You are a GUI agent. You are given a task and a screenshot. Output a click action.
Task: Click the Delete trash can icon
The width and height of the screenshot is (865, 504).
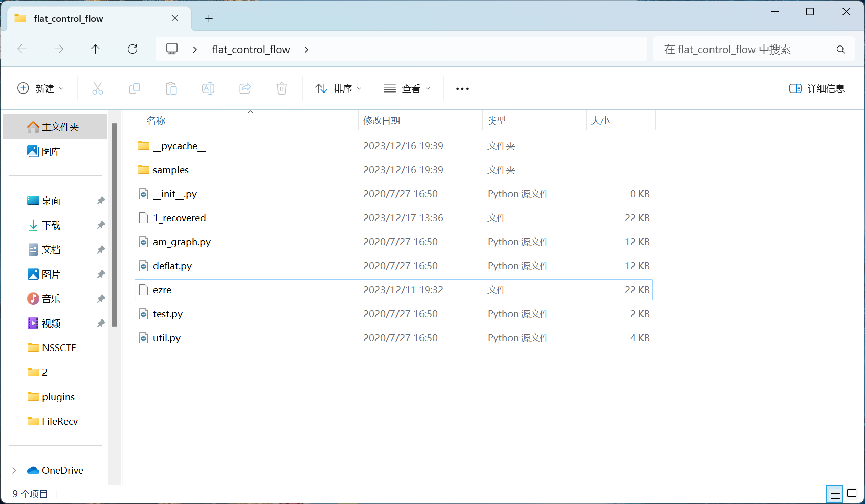[x=282, y=88]
